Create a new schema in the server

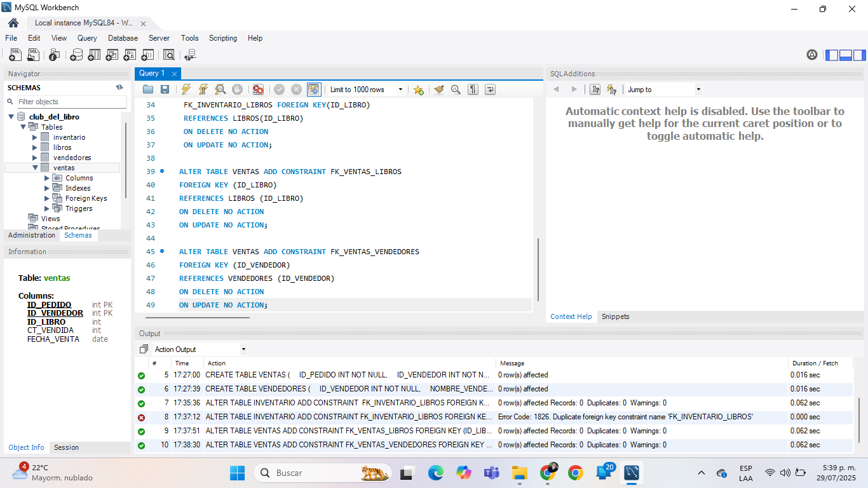76,55
